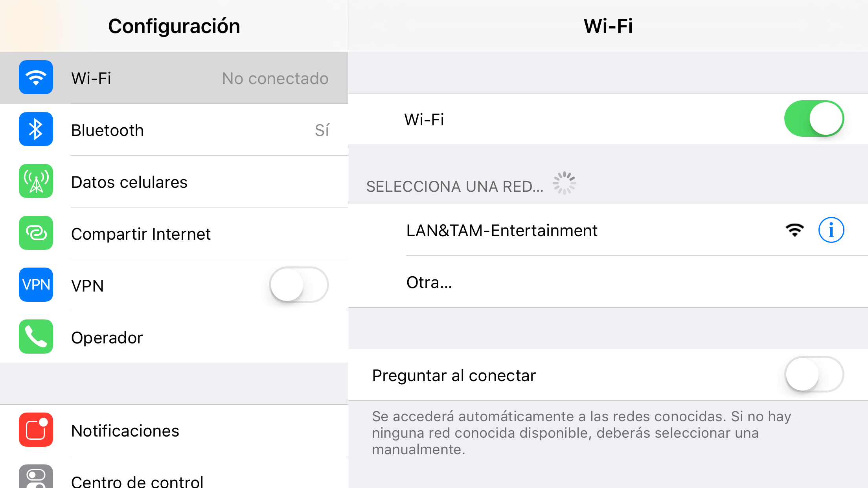Tap the Bluetooth icon

tap(36, 129)
